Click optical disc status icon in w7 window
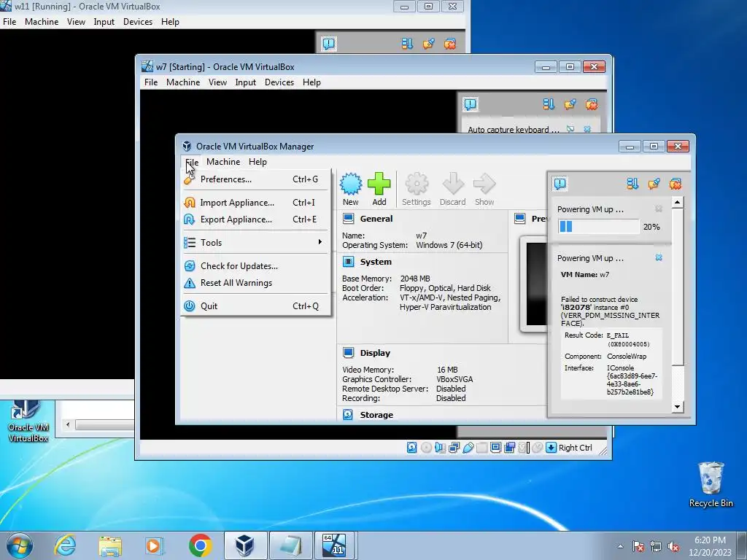The width and height of the screenshot is (747, 560). pyautogui.click(x=426, y=448)
